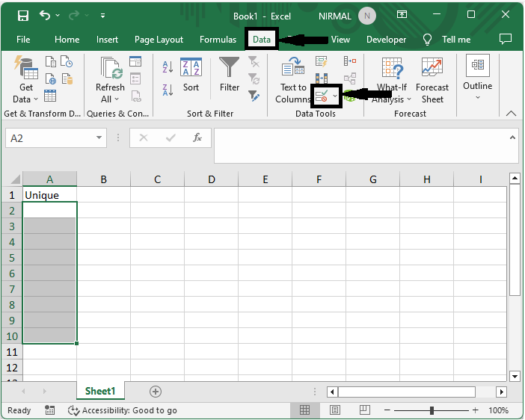The width and height of the screenshot is (525, 420).
Task: Sort A to Z ascending
Action: click(x=168, y=67)
